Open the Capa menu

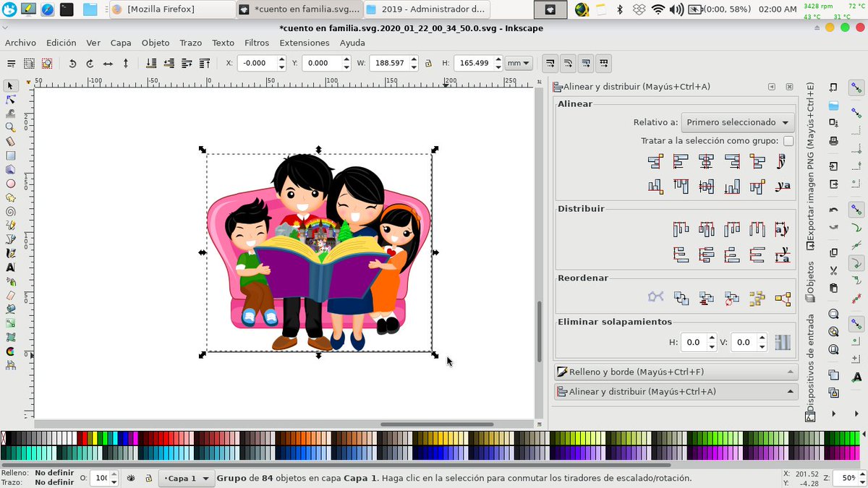click(121, 43)
